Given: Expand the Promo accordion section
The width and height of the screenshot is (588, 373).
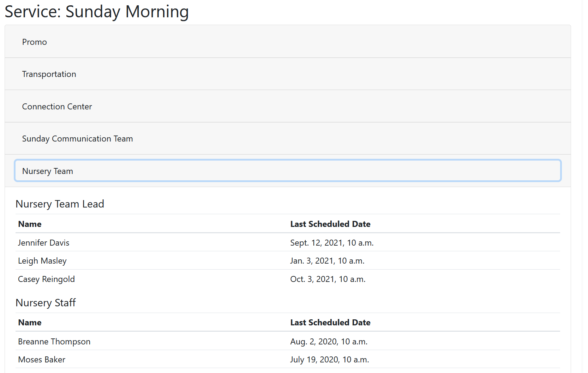Looking at the screenshot, I should [35, 42].
